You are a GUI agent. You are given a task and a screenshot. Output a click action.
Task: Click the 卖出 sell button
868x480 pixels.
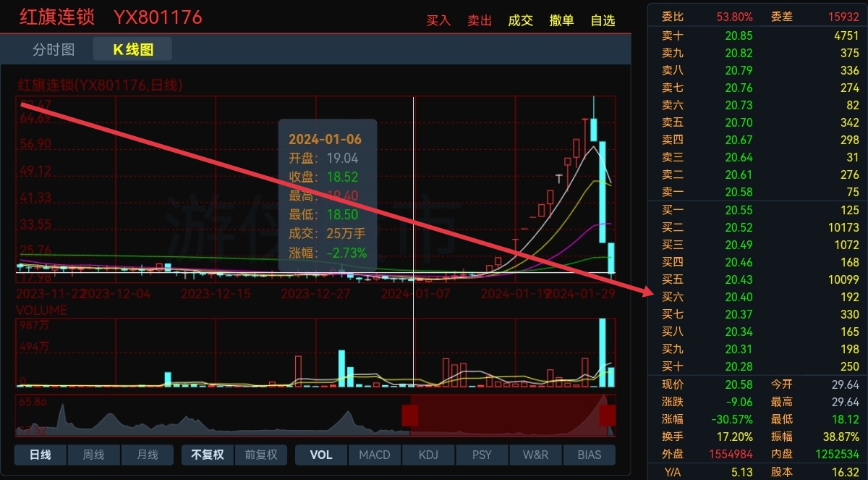tap(480, 20)
